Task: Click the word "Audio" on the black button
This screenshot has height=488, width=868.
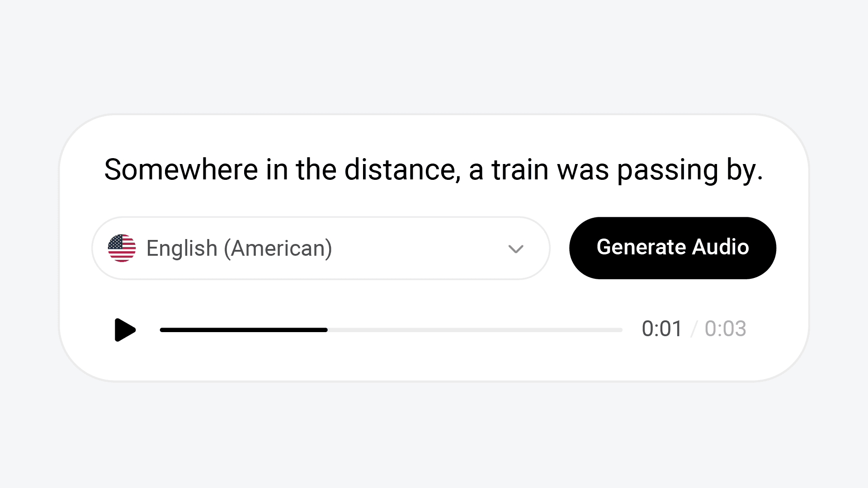Action: pos(721,247)
